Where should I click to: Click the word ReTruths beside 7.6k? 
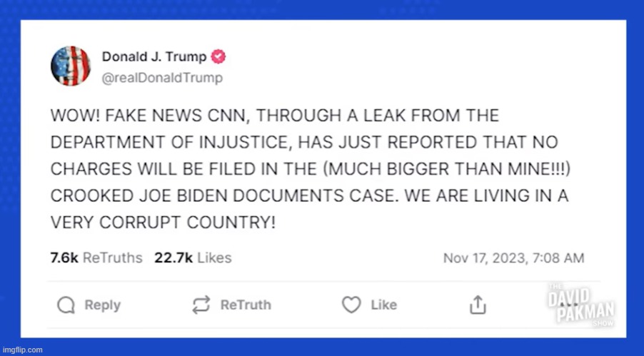click(x=112, y=258)
